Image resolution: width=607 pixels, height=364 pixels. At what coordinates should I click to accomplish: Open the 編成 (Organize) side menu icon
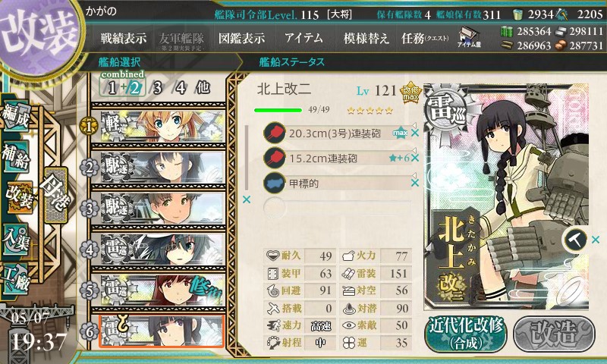[x=16, y=117]
